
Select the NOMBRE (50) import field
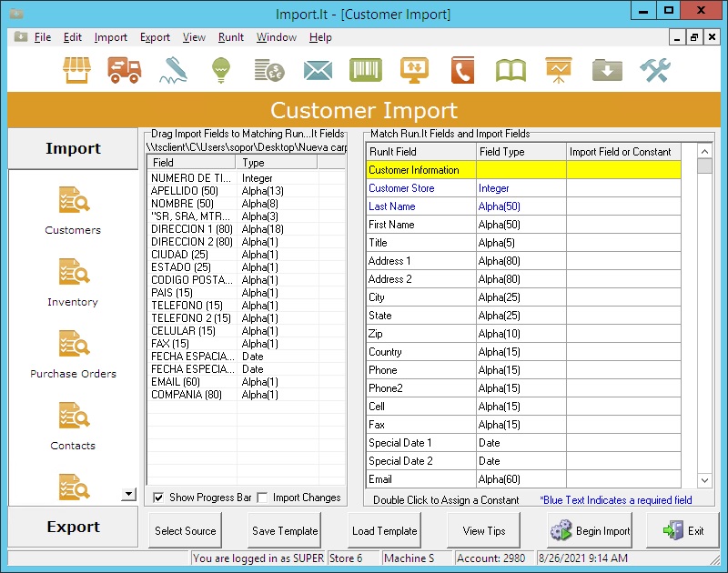tap(182, 204)
